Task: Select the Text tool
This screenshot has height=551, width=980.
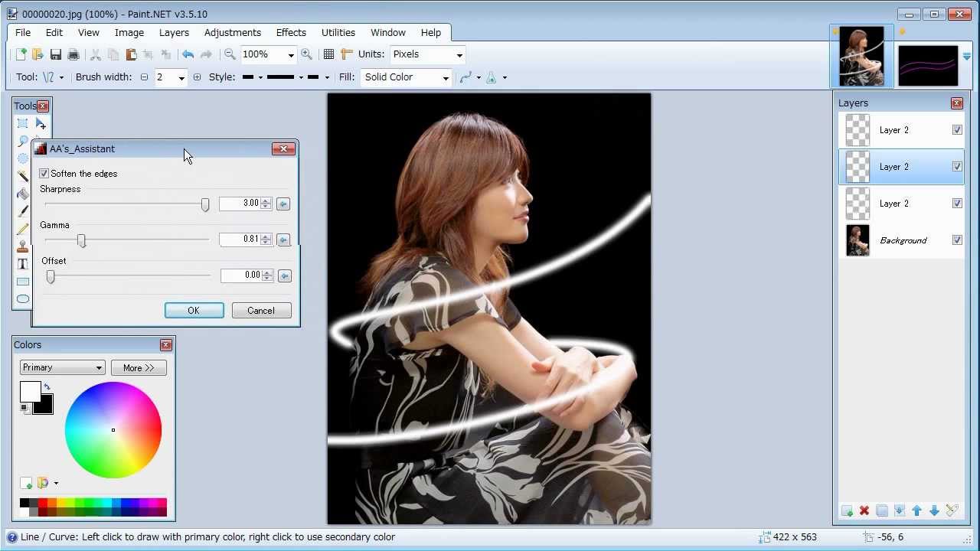Action: point(22,264)
